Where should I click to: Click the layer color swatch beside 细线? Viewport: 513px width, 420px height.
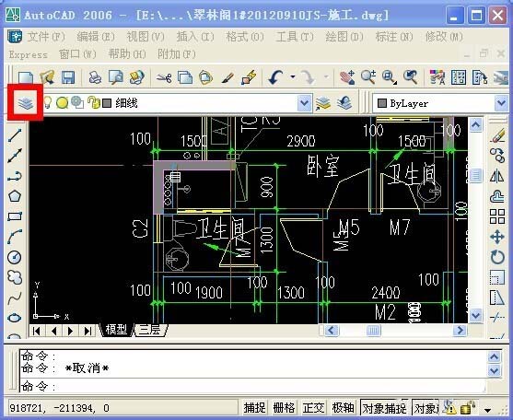click(x=107, y=103)
